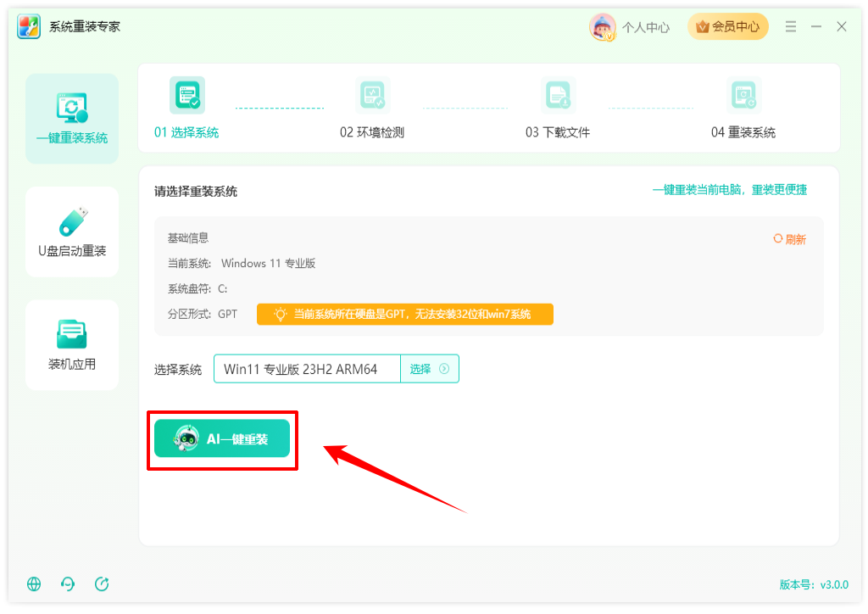
Task: Open the customer service headset icon
Action: click(68, 584)
